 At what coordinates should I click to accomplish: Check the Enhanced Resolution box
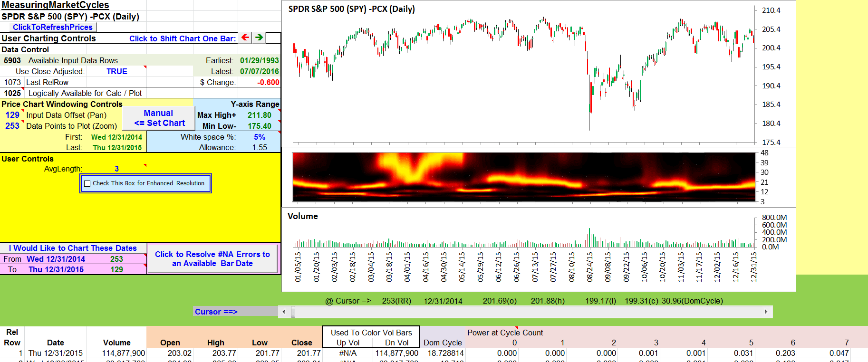pos(87,183)
